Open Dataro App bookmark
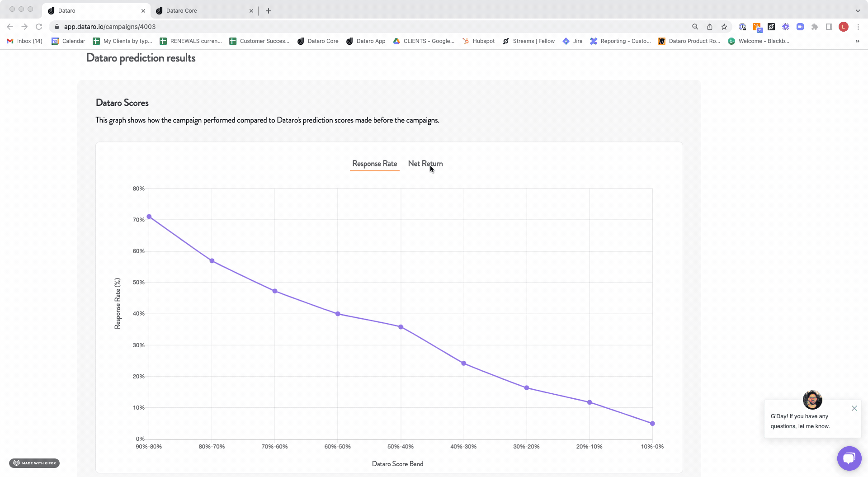Viewport: 868px width, 477px height. [366, 41]
